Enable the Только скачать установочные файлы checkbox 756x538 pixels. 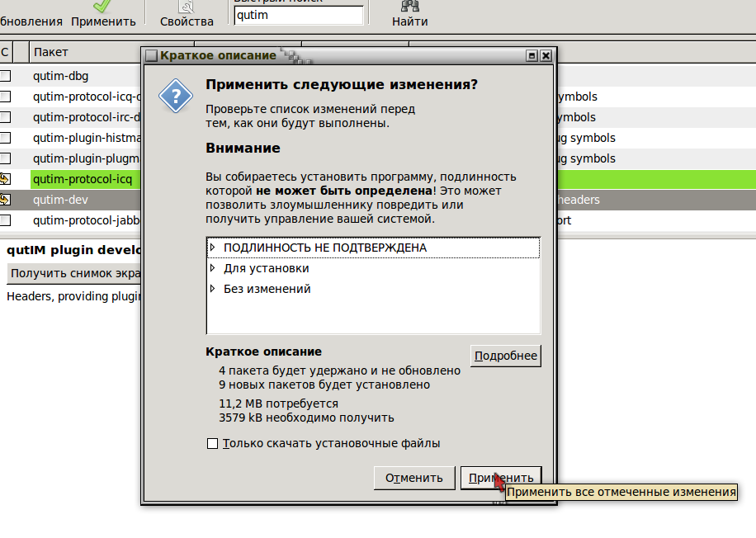point(213,444)
